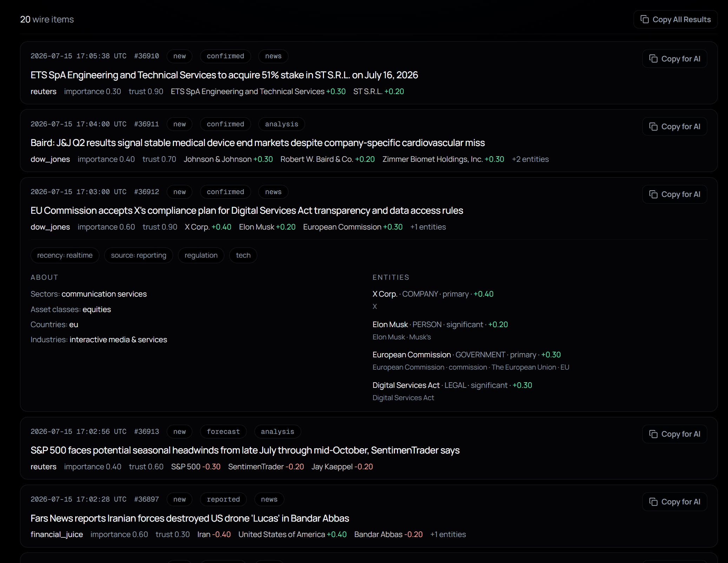The image size is (728, 563).
Task: Click the item ID #36897
Action: (x=146, y=499)
